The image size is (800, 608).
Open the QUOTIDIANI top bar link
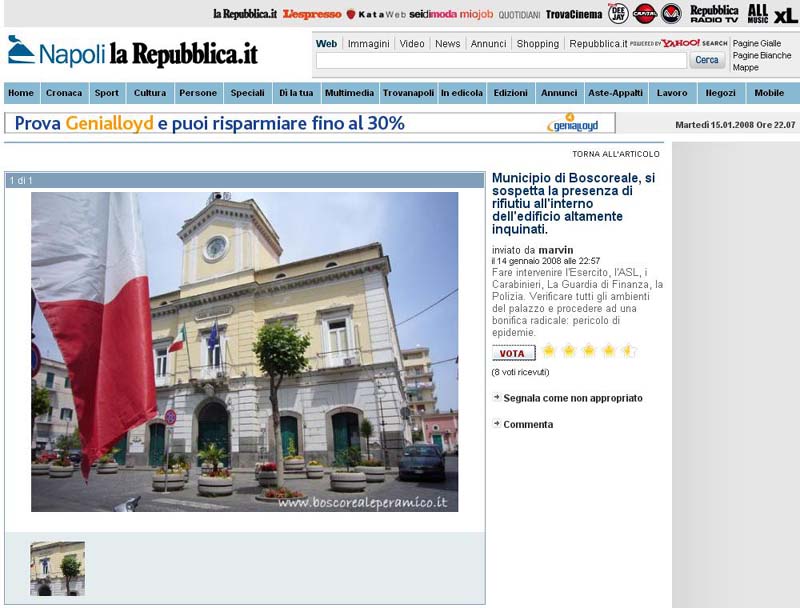point(519,15)
